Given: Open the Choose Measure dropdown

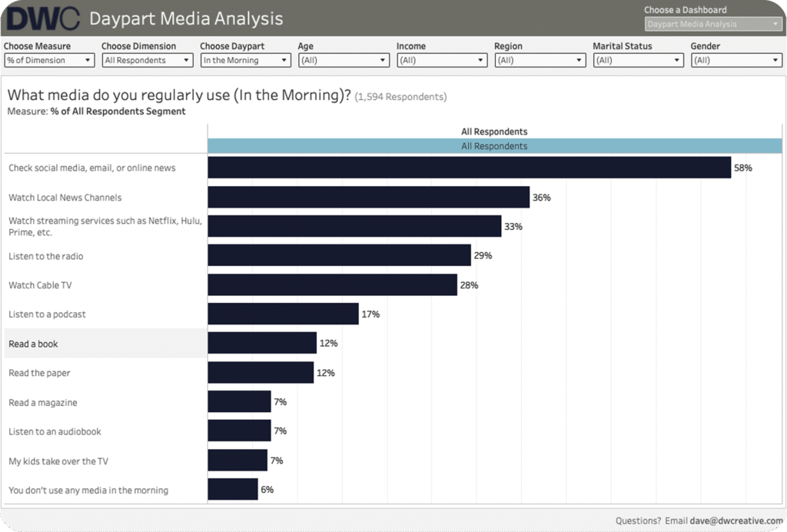Looking at the screenshot, I should [49, 60].
